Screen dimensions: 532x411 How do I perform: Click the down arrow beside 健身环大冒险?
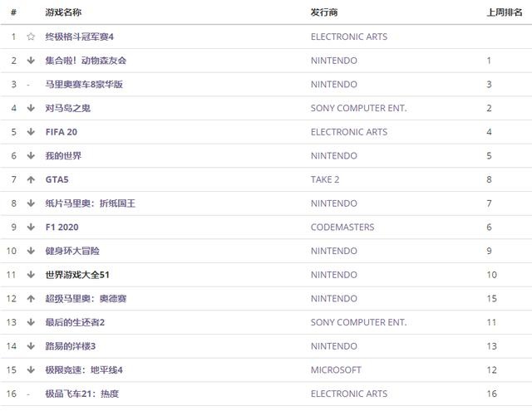tap(31, 251)
